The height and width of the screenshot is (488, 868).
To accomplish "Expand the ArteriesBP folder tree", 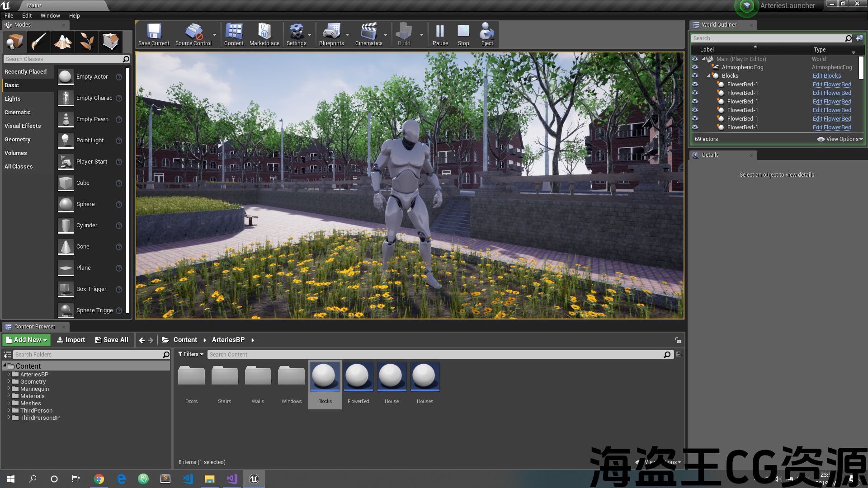I will (9, 375).
